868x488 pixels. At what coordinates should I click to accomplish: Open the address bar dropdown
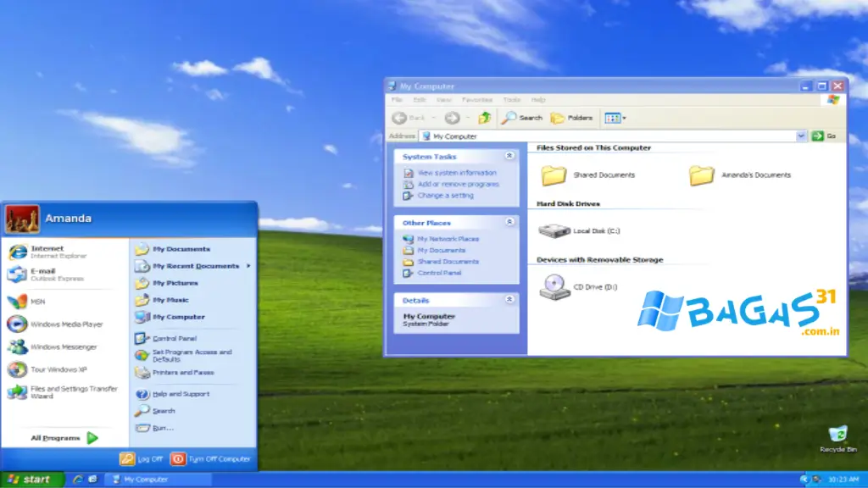point(801,136)
